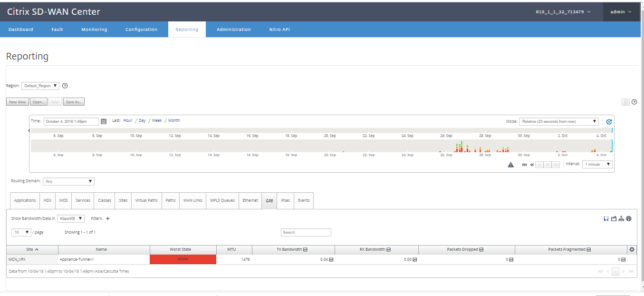Add a filter with the plus icon
The image size is (644, 296).
(x=107, y=219)
